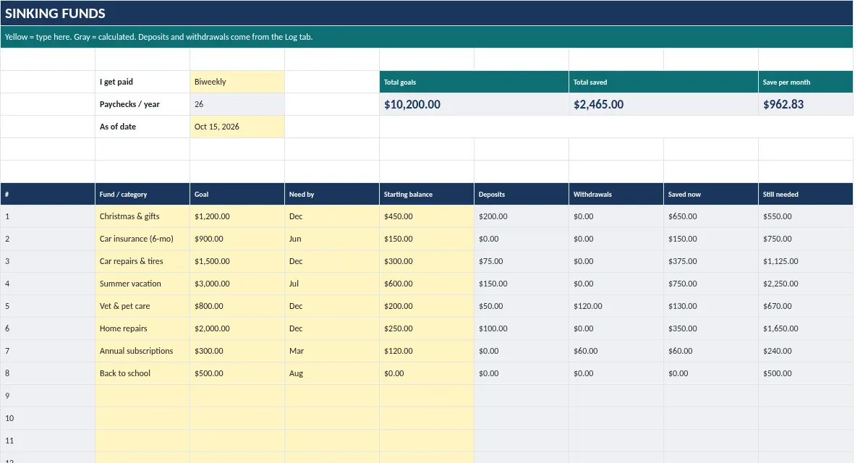Viewport: 868px width, 463px height.
Task: Select Need by Aug for Back to school
Action: pos(332,373)
